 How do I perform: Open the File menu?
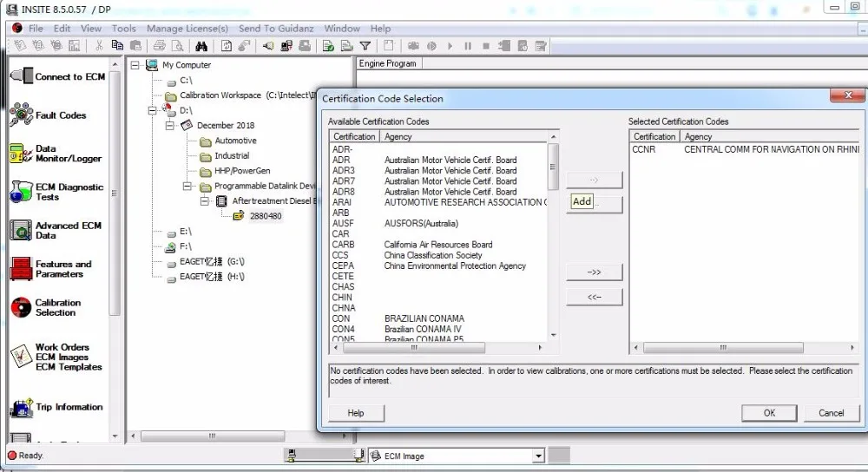point(36,29)
